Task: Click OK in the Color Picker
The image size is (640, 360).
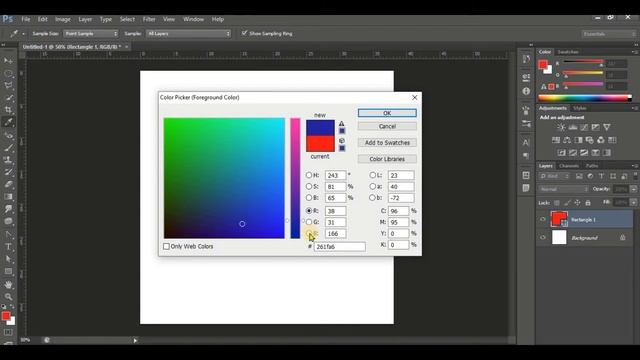Action: (387, 113)
